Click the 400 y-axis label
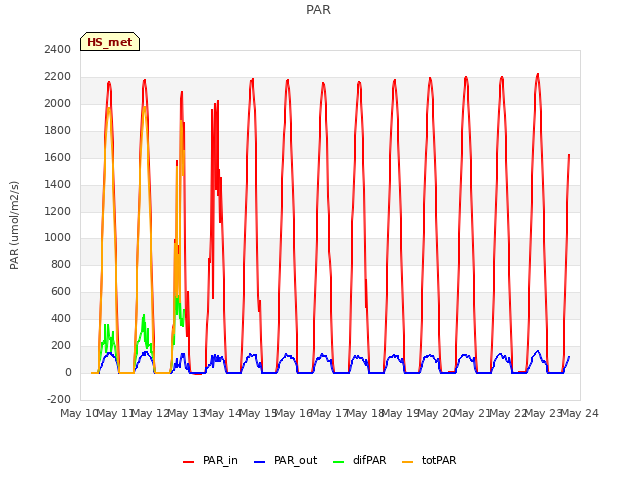The height and width of the screenshot is (480, 640). click(x=61, y=319)
